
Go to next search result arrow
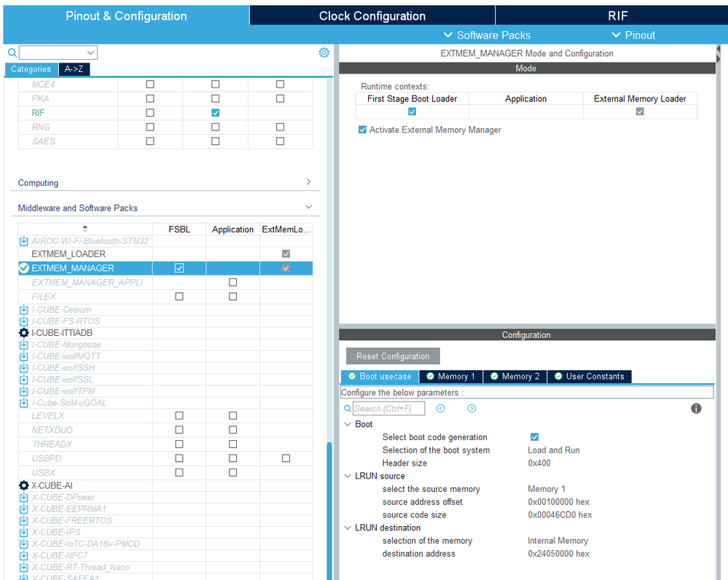471,408
